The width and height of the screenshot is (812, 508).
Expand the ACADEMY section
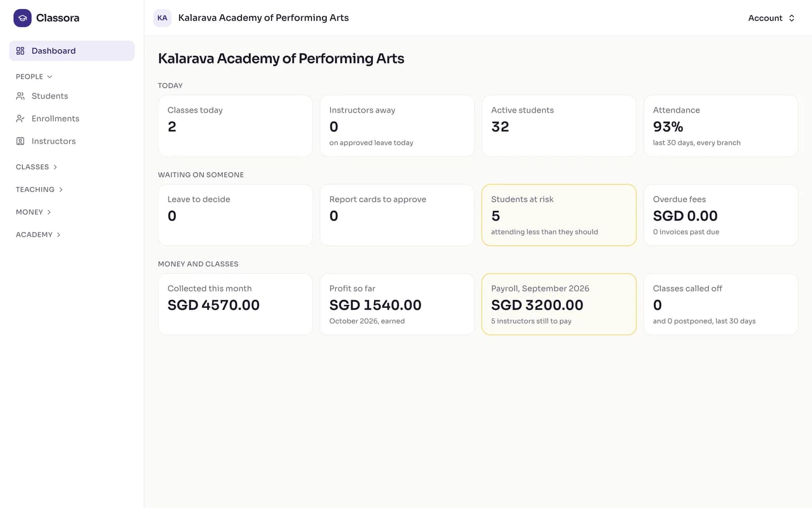tap(39, 235)
